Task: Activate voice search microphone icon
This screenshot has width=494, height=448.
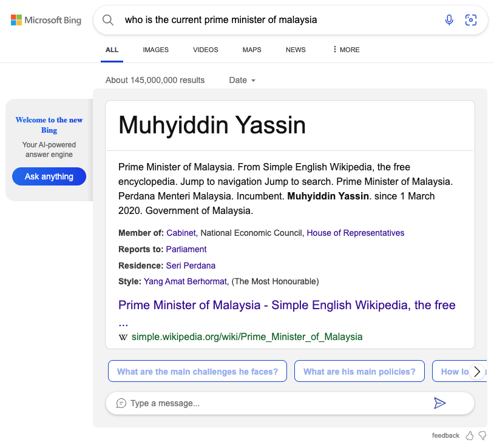Action: tap(449, 20)
